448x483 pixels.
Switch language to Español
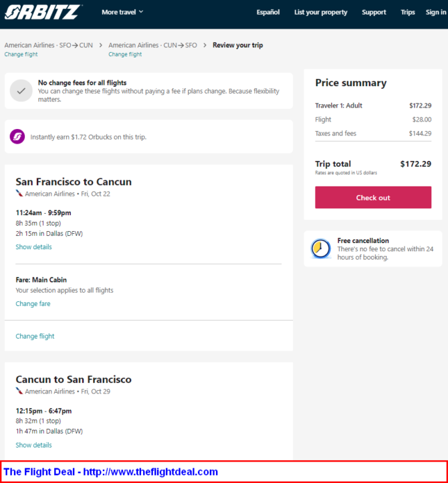[268, 12]
